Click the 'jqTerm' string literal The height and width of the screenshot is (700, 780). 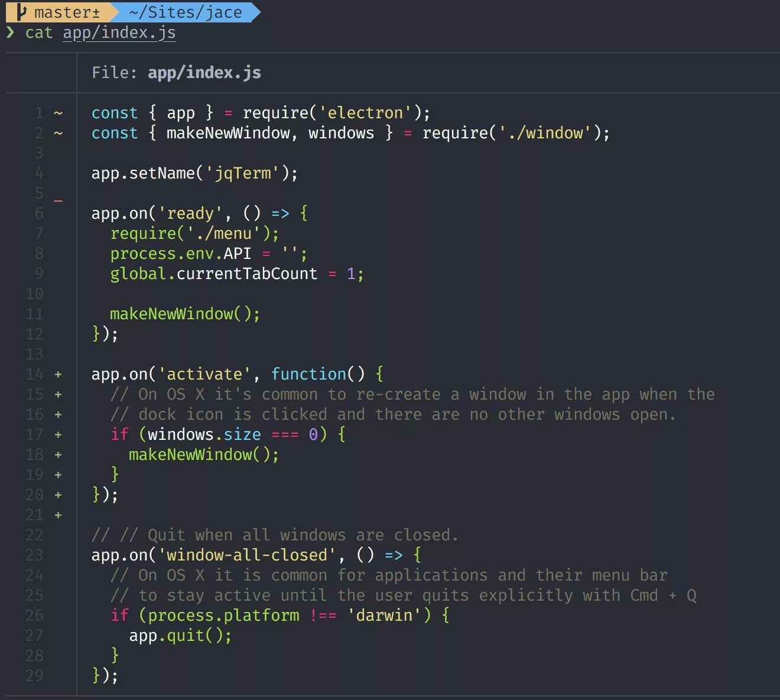click(242, 173)
